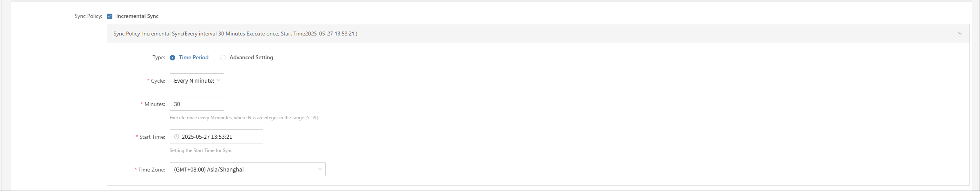Click the Cycle dropdown arrow icon

[219, 80]
